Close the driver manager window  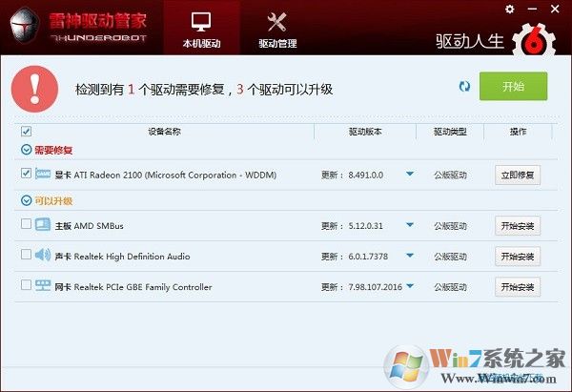pos(555,10)
